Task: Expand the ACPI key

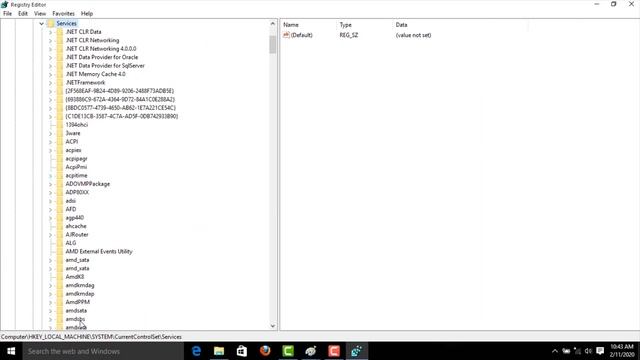Action: click(x=51, y=142)
